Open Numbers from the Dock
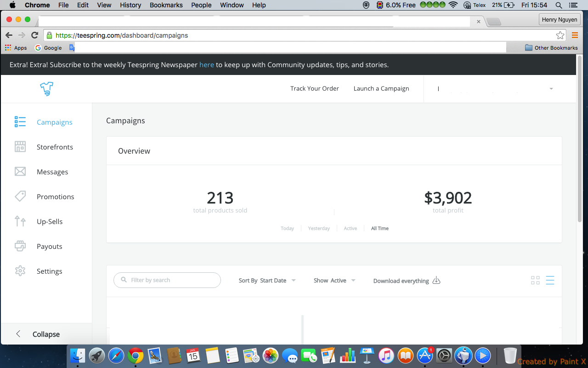The height and width of the screenshot is (368, 588). click(x=348, y=356)
